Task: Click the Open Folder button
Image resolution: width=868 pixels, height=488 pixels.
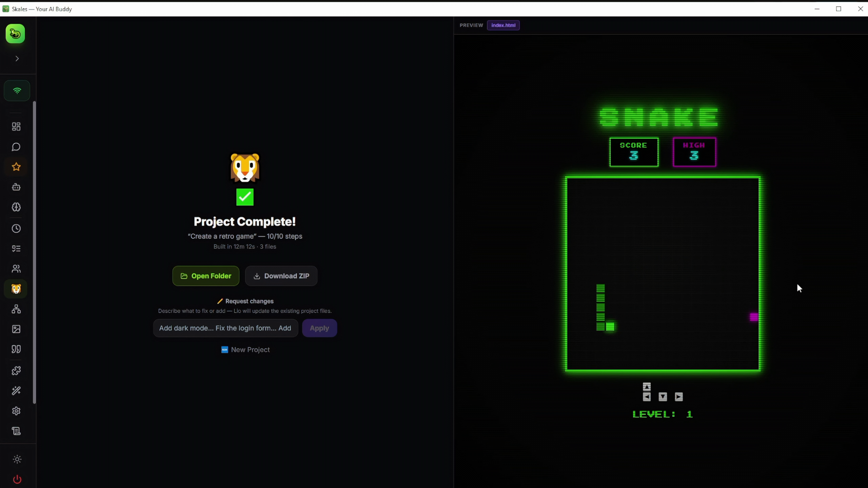Action: click(206, 276)
